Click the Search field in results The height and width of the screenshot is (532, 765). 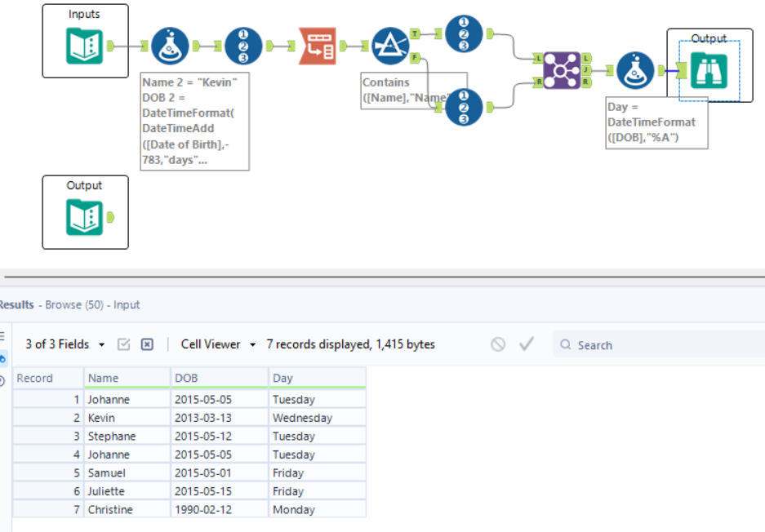tap(659, 345)
